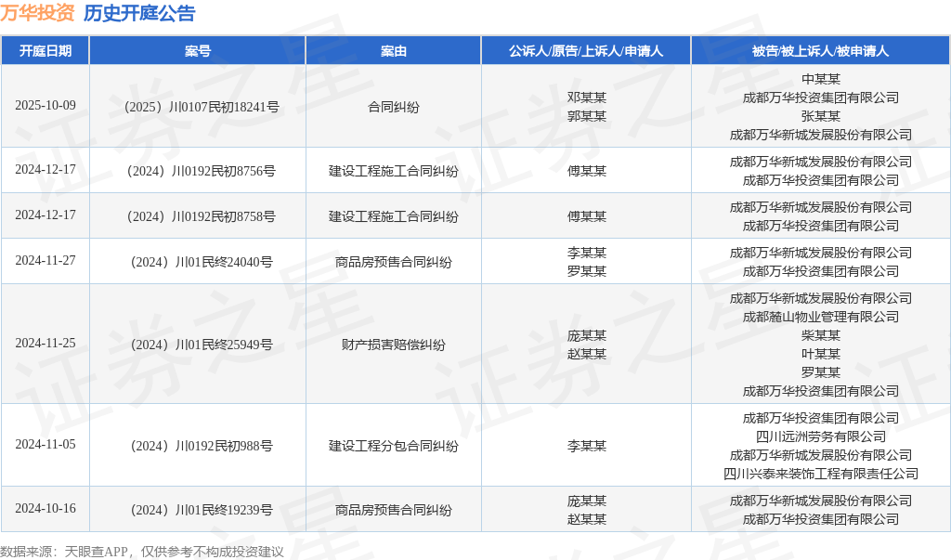
Task: Click defendant 叶某某
Action: [x=821, y=354]
